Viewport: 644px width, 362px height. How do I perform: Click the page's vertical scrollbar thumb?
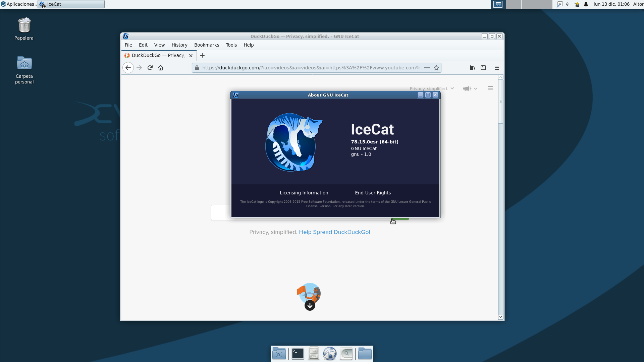coord(500,102)
